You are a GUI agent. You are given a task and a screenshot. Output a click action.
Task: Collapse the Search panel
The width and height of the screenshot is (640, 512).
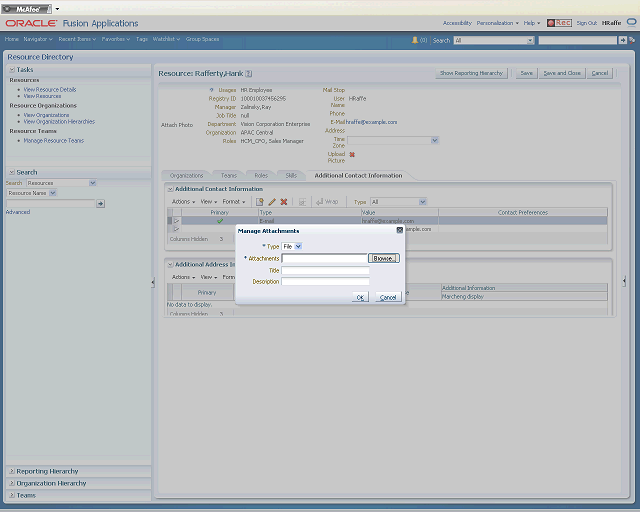12,172
